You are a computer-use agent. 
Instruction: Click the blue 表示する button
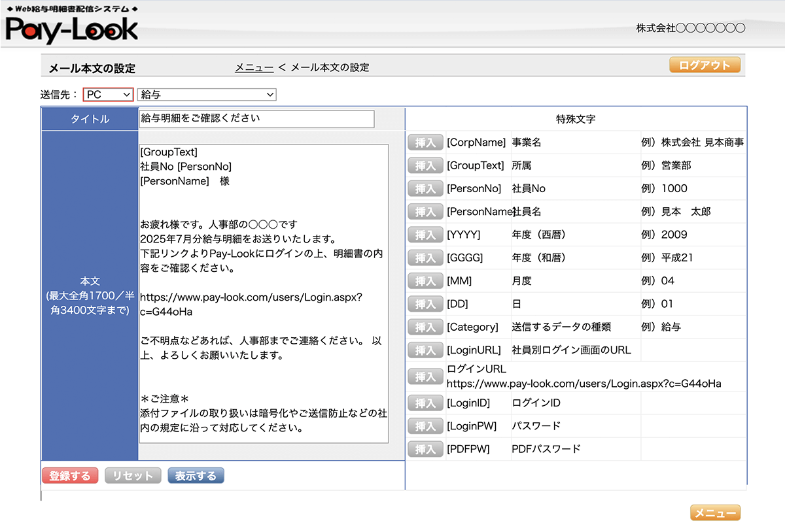click(x=196, y=476)
